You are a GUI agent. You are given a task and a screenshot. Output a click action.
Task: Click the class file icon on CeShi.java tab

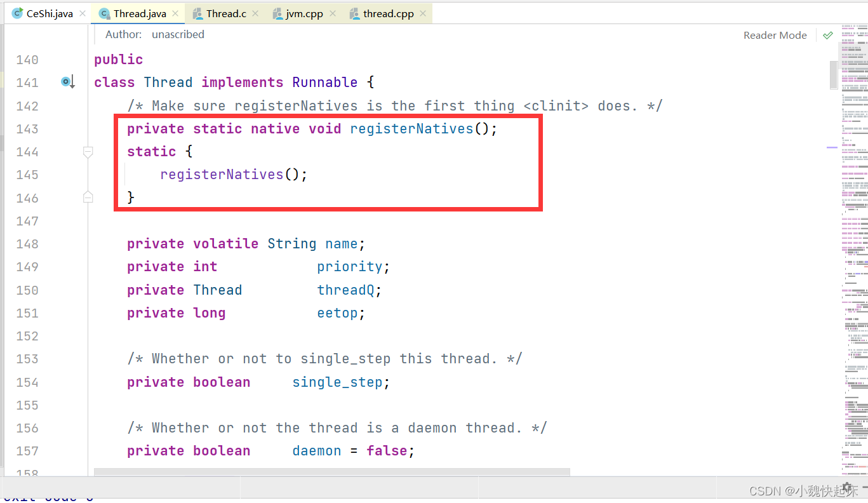[17, 13]
